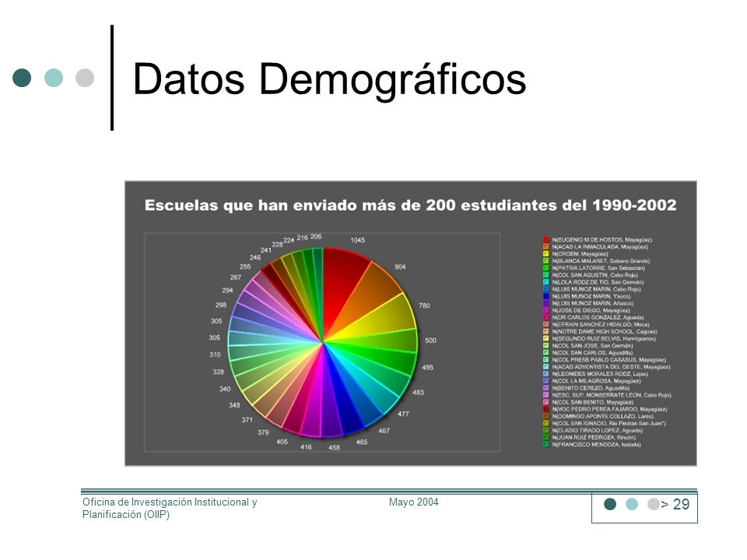
Task: Click legend entry 'N(SEGUNDO RUIZ BELVIS, Hormigueros)'
Action: 604,338
